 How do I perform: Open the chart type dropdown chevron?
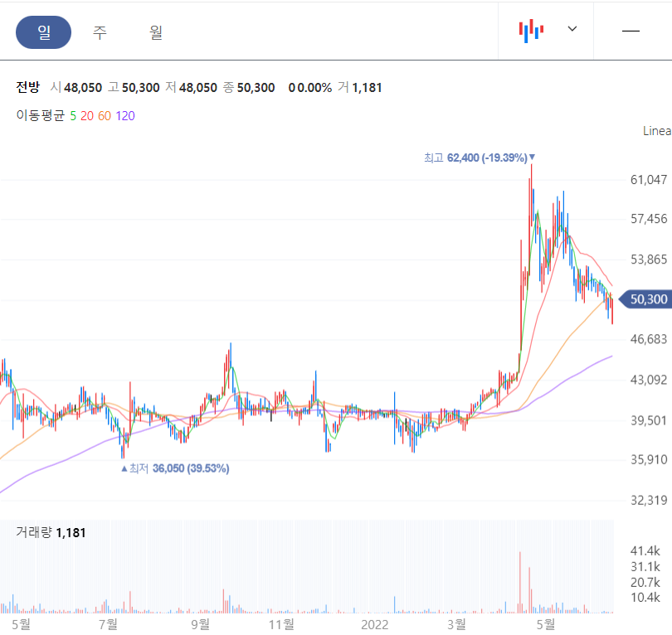coord(572,29)
